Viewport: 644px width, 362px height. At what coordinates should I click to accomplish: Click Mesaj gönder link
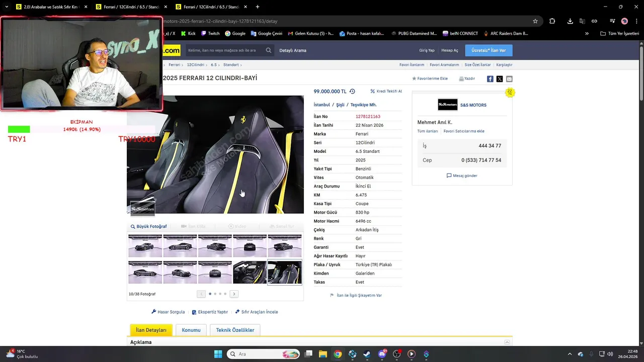coord(462,175)
